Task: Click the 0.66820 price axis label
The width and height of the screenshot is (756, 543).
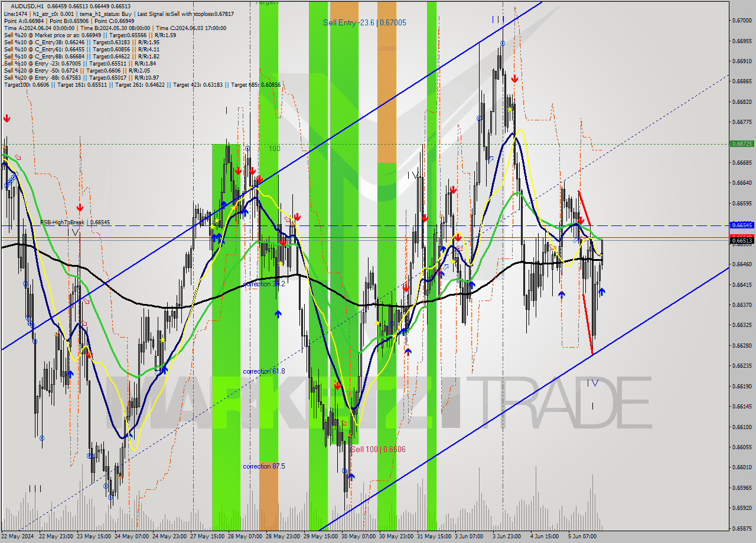Action: pos(742,102)
